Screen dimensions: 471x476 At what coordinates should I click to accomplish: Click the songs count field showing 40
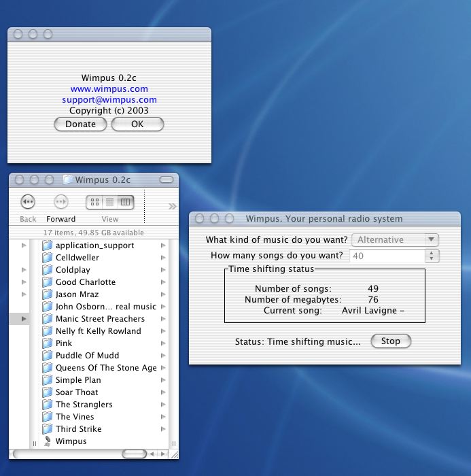387,256
